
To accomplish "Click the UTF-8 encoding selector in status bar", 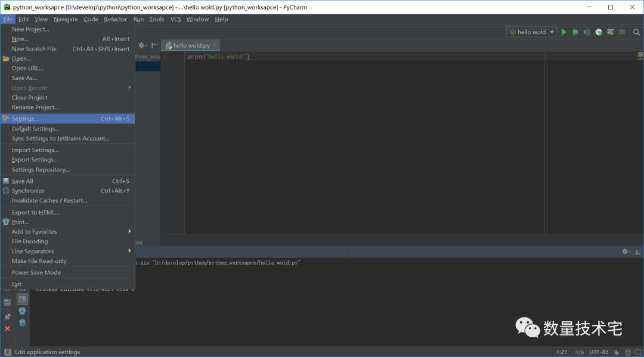I will [x=598, y=352].
